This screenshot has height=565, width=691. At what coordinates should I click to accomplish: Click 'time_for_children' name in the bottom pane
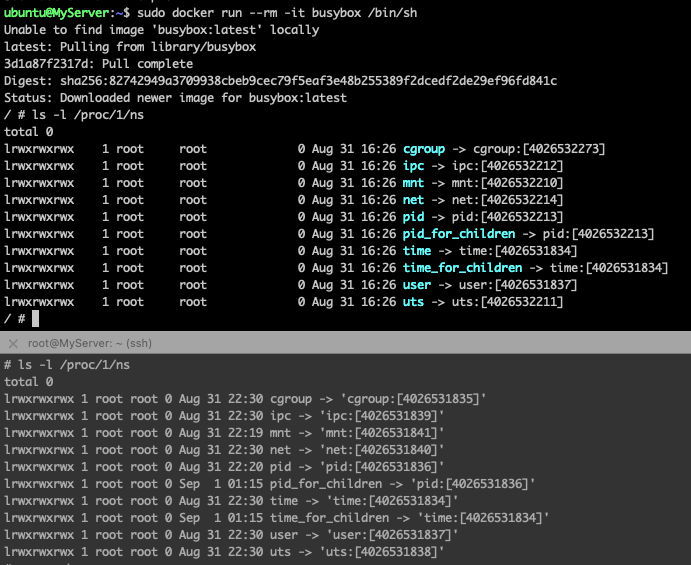[329, 518]
